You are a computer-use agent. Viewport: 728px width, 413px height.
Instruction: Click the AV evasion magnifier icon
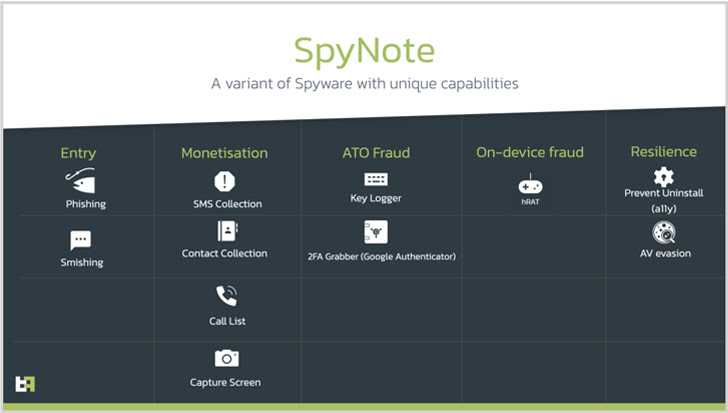[x=664, y=232]
